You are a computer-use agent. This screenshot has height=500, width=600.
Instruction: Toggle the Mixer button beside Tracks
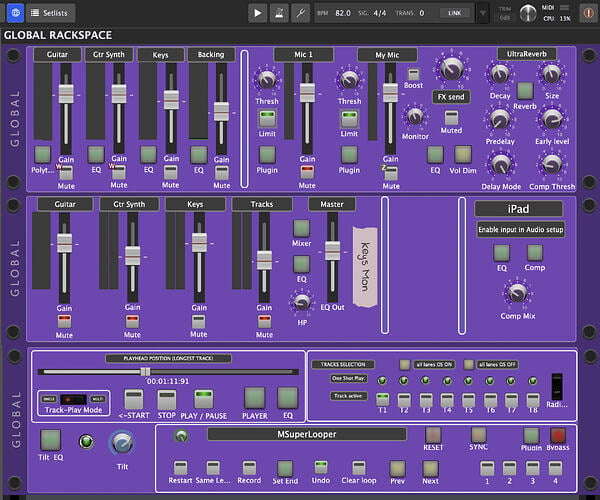301,228
